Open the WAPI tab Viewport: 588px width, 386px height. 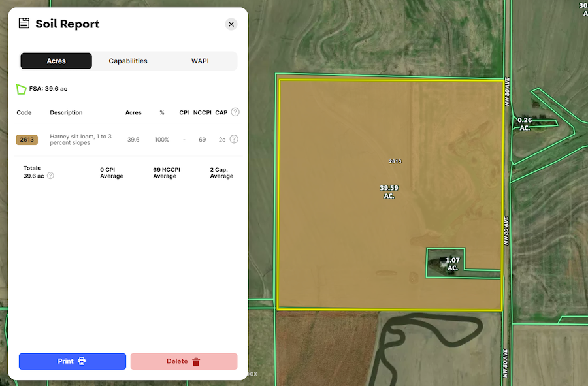[x=200, y=61]
